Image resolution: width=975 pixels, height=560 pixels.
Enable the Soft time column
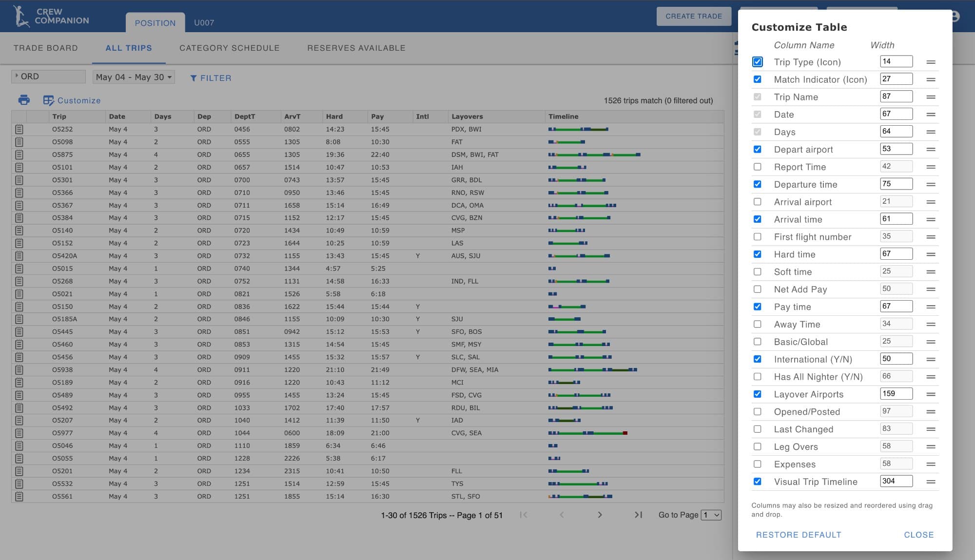click(x=757, y=271)
